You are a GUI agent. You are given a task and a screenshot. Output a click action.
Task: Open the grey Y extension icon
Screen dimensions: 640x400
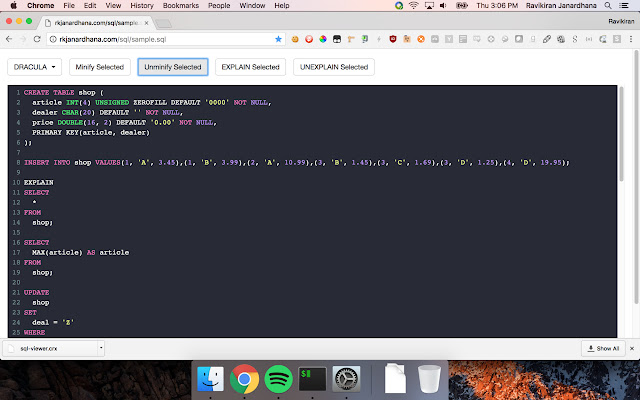tap(449, 39)
